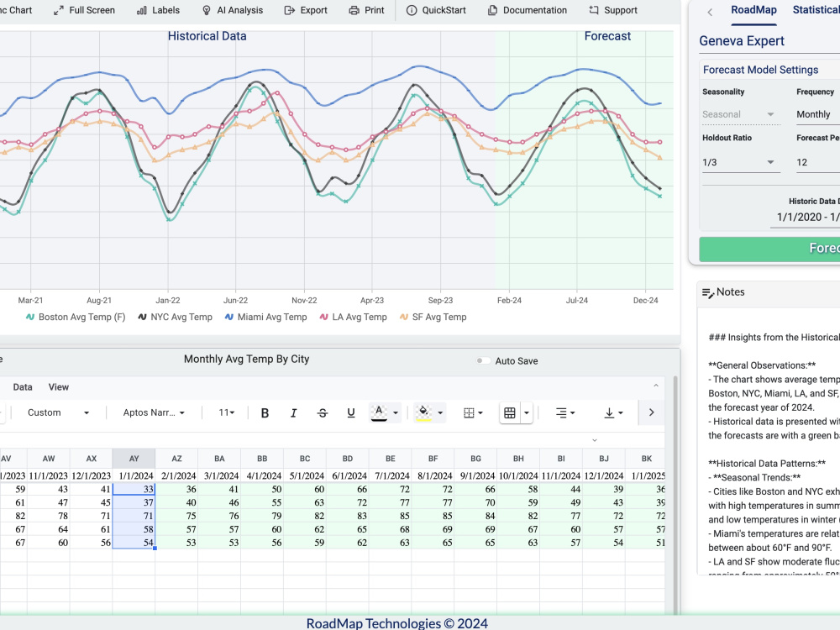Toggle Boston Avg Temp (F) legend series
This screenshot has height=630, width=840.
pos(76,318)
